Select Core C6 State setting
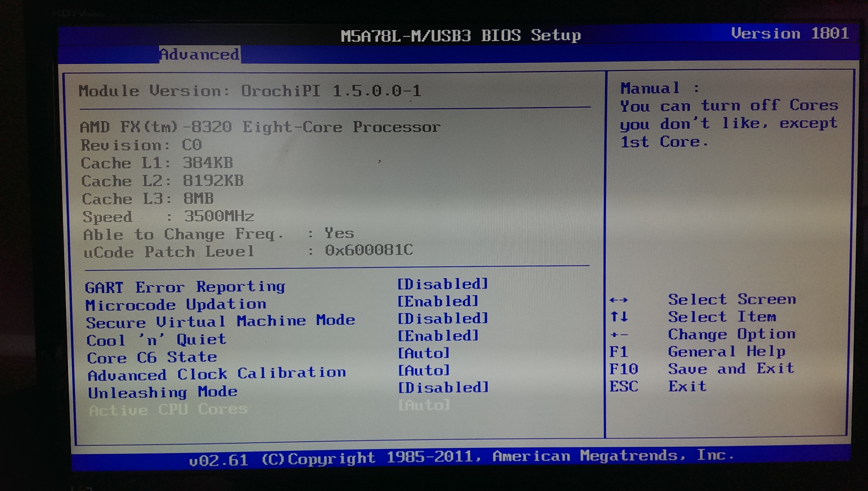Viewport: 868px width, 491px height. pos(152,358)
